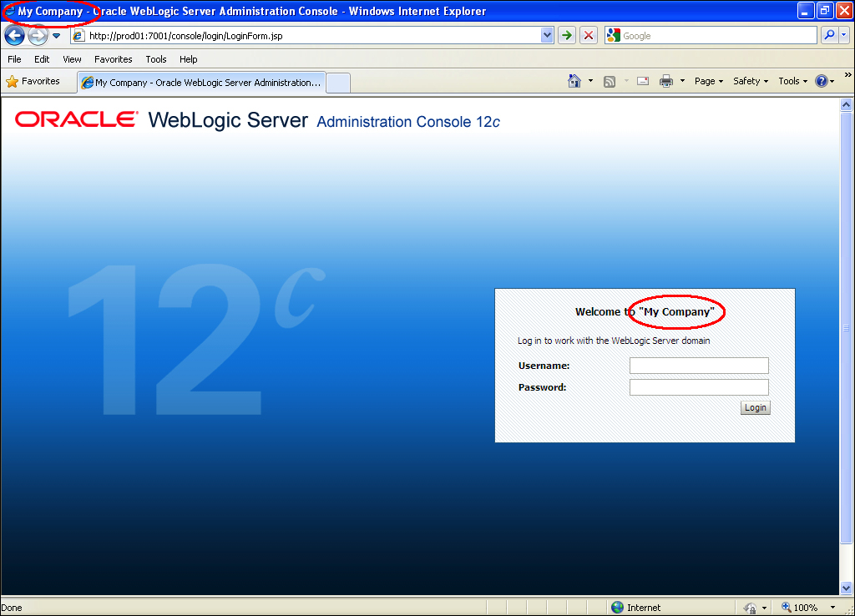Open the Safety command dropdown

[x=751, y=81]
